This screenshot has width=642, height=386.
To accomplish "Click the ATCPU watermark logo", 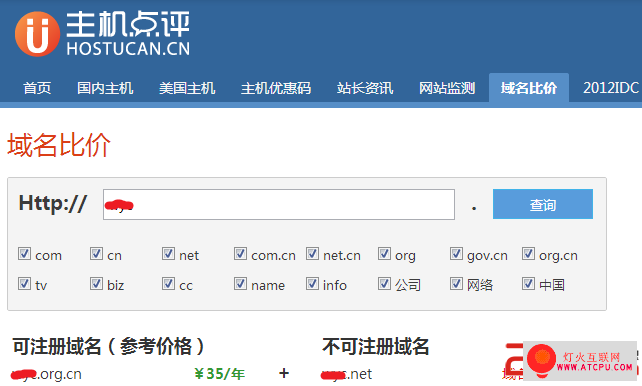I will [x=580, y=360].
